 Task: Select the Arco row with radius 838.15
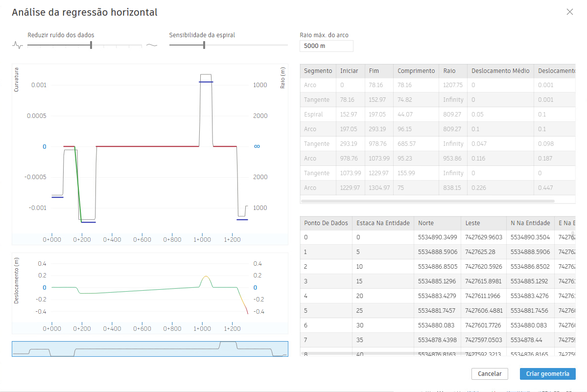(x=438, y=188)
